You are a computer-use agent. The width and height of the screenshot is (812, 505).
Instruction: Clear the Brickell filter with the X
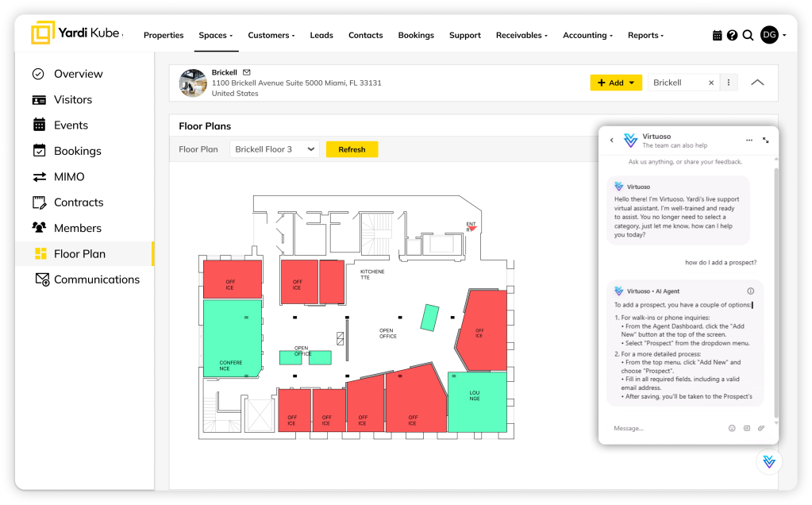pyautogui.click(x=711, y=83)
